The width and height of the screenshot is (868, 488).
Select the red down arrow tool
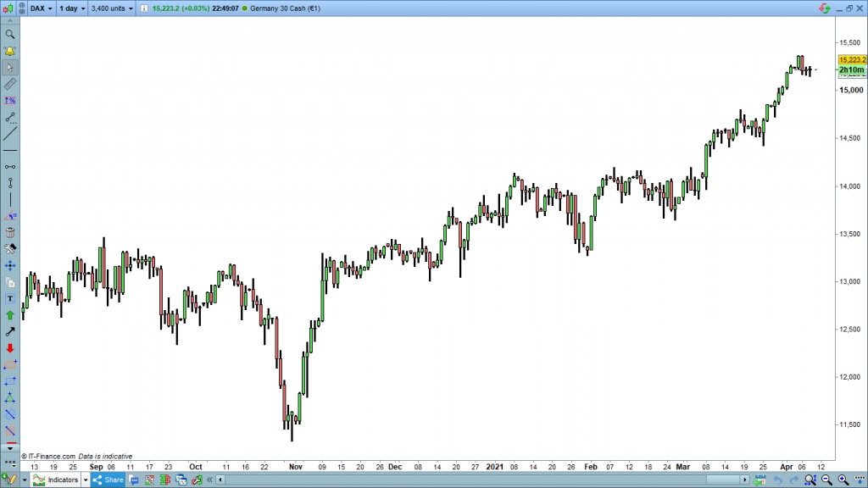tap(10, 348)
